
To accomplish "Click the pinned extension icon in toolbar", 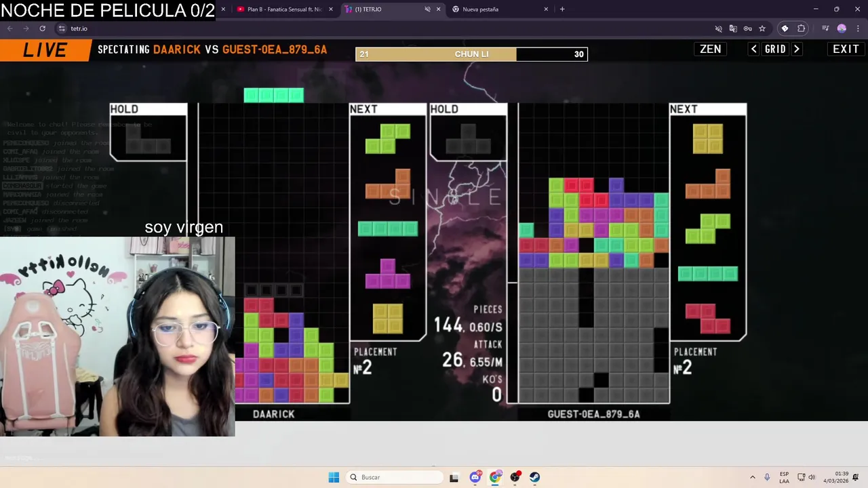I will 785,28.
